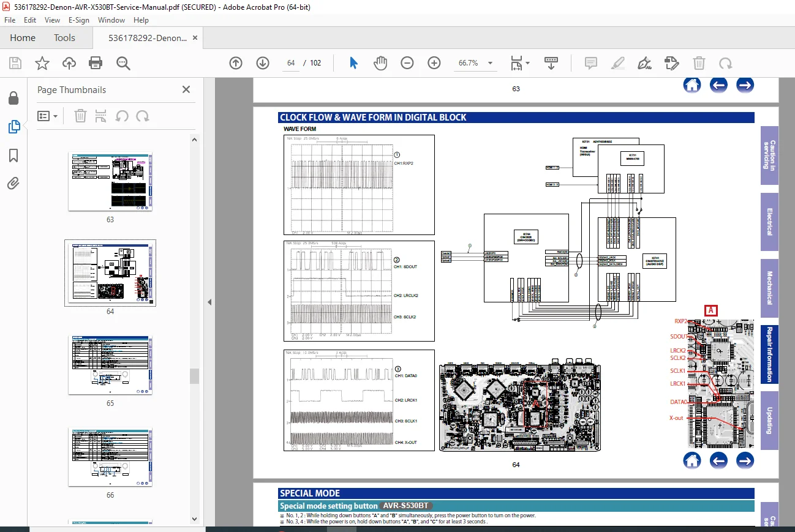Click the toolbar Delete trash icon
The height and width of the screenshot is (532, 795).
coord(699,63)
